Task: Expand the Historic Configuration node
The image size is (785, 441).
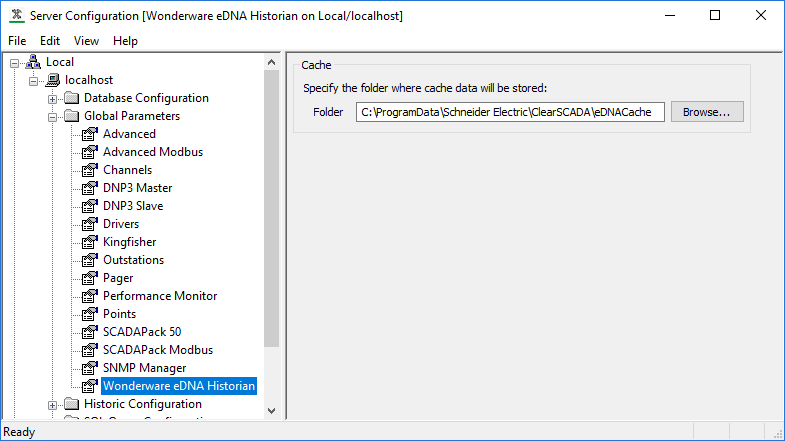Action: [52, 404]
